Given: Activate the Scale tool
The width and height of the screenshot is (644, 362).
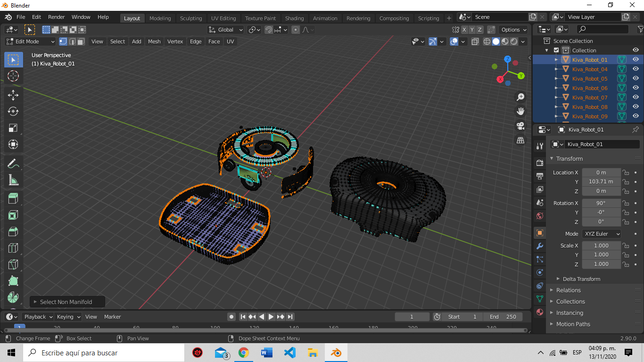Looking at the screenshot, I should pyautogui.click(x=13, y=128).
